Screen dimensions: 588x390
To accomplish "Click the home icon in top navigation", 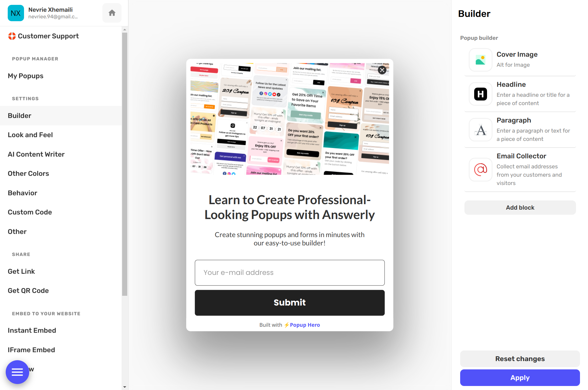I will (x=112, y=13).
